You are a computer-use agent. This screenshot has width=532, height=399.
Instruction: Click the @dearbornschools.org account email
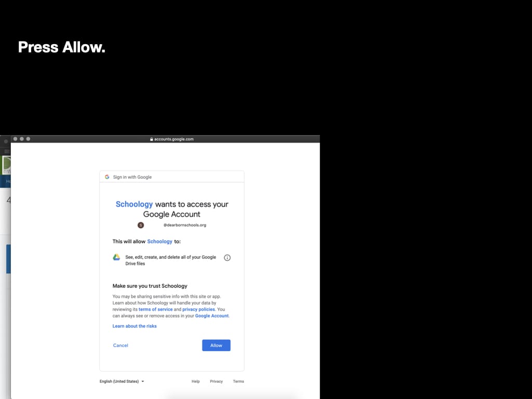coord(184,225)
